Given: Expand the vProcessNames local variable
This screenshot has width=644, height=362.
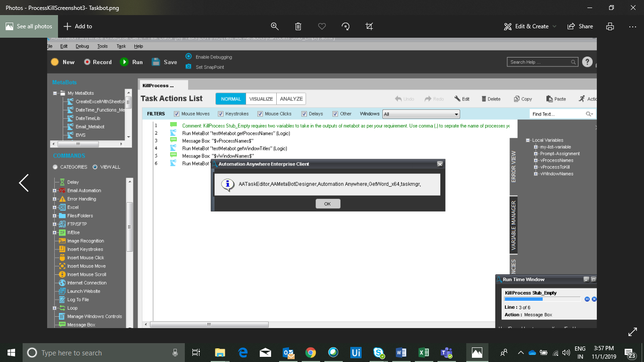Looking at the screenshot, I should (536, 160).
